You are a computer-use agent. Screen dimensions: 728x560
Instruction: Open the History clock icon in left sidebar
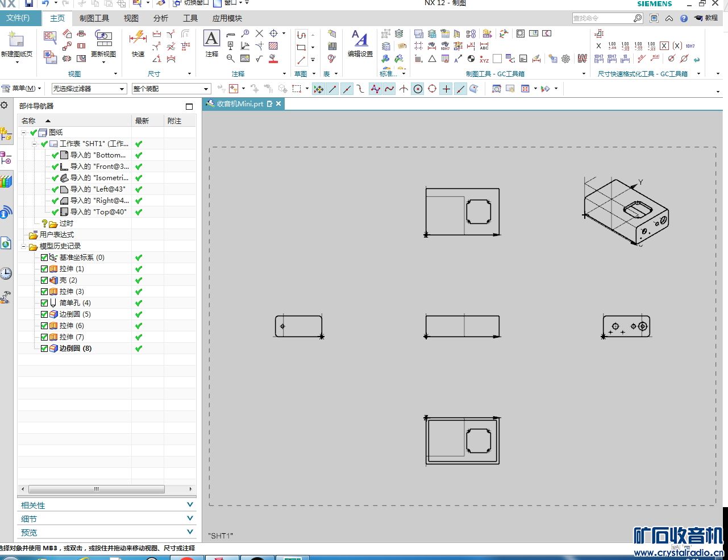(x=6, y=273)
